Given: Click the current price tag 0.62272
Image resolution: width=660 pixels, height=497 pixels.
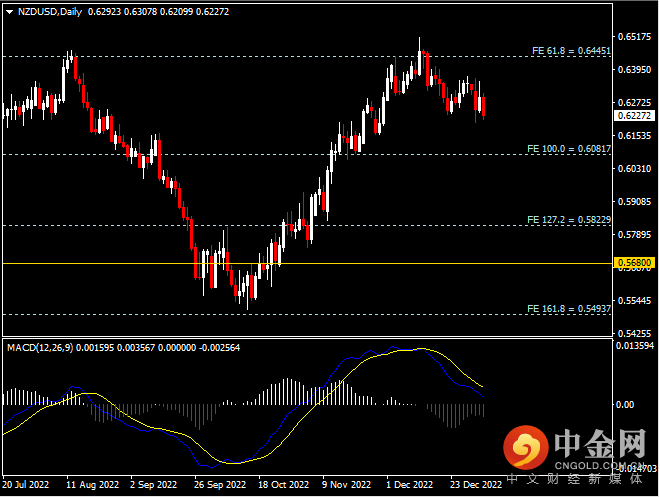Looking at the screenshot, I should point(635,115).
